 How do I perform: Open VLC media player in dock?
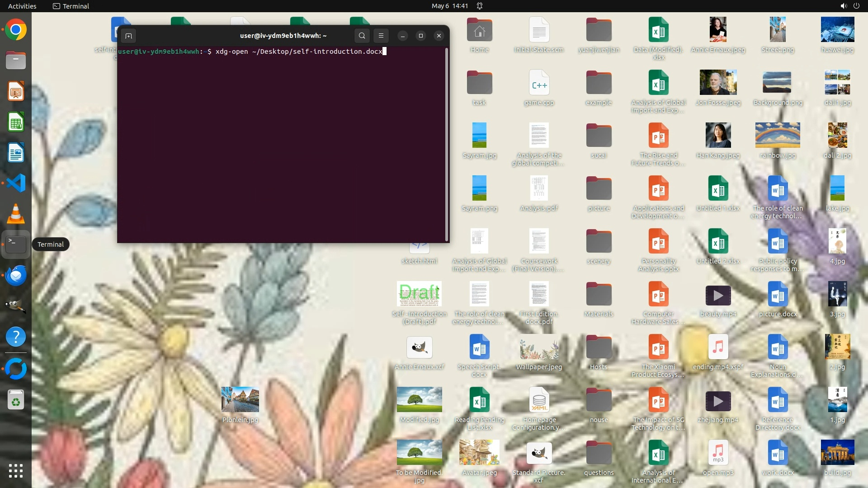click(x=16, y=214)
